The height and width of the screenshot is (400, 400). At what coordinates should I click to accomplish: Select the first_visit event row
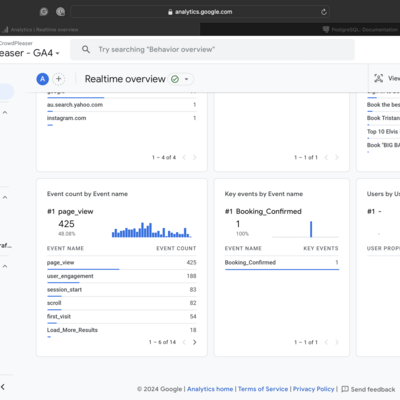click(x=122, y=317)
